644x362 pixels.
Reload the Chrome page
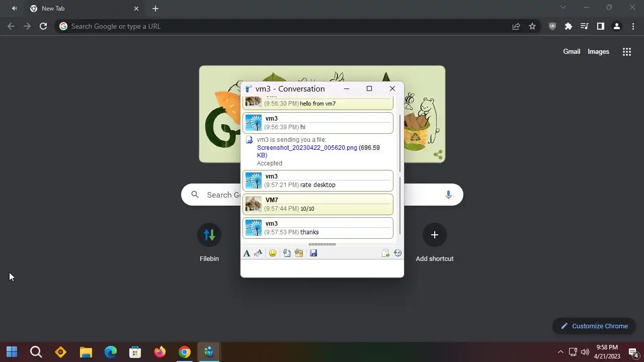tap(43, 26)
